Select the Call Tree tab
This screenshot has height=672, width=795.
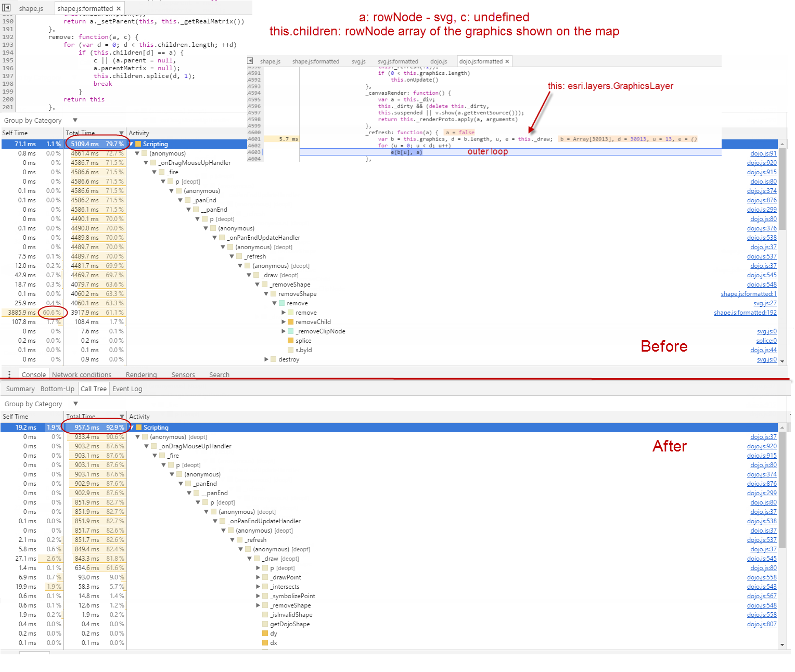coord(94,389)
